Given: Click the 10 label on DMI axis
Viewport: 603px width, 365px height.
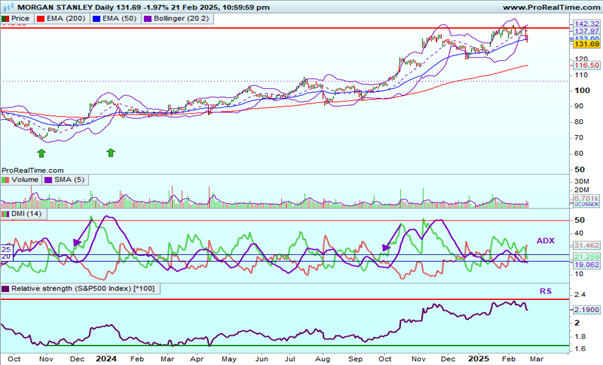Looking at the screenshot, I should pos(579,274).
